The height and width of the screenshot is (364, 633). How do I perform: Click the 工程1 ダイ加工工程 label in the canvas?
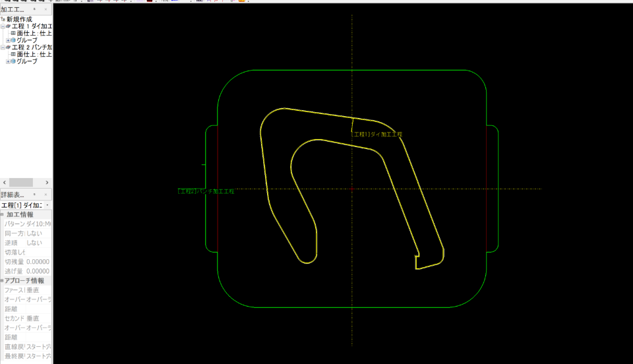tap(377, 134)
